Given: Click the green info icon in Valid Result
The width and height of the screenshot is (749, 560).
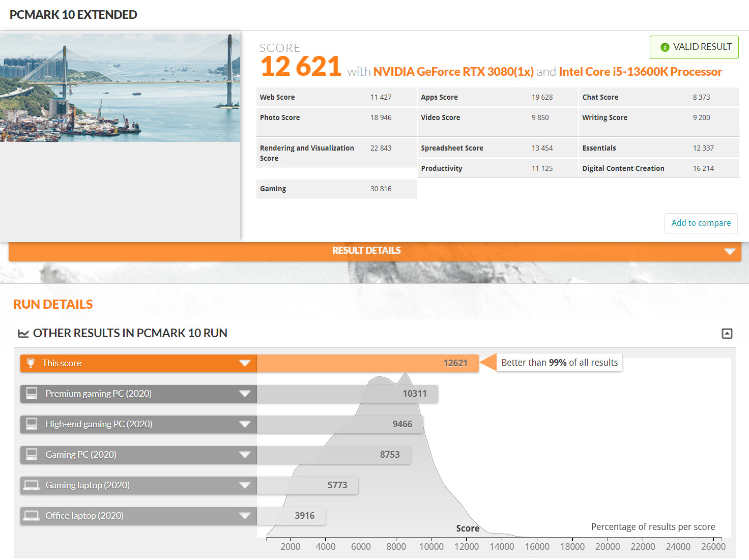Looking at the screenshot, I should [x=665, y=47].
